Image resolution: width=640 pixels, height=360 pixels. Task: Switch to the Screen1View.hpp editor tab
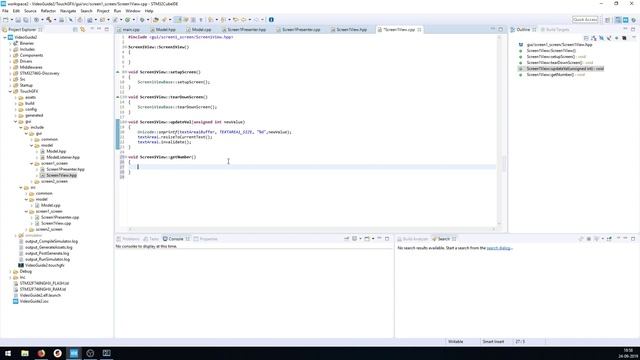tap(351, 30)
